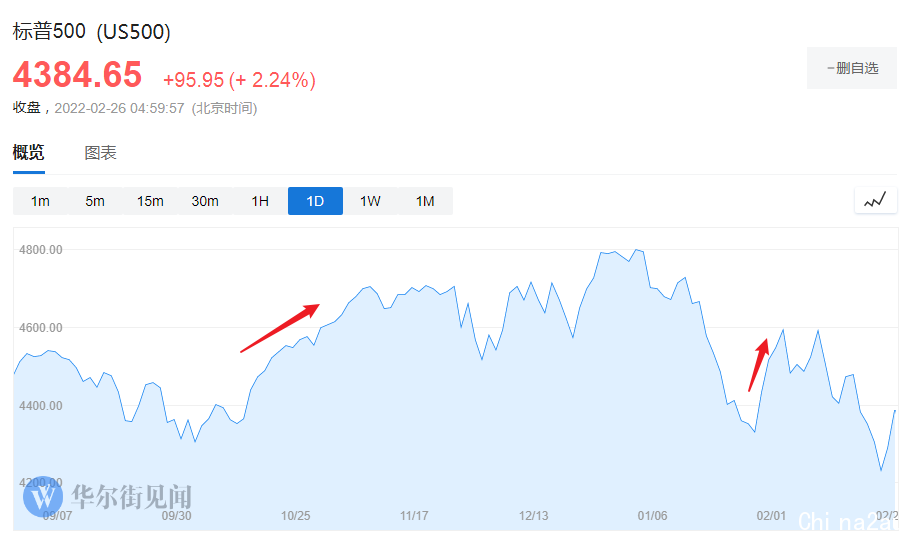Open the 概览 overview tab
The height and width of the screenshot is (534, 909).
click(x=29, y=153)
